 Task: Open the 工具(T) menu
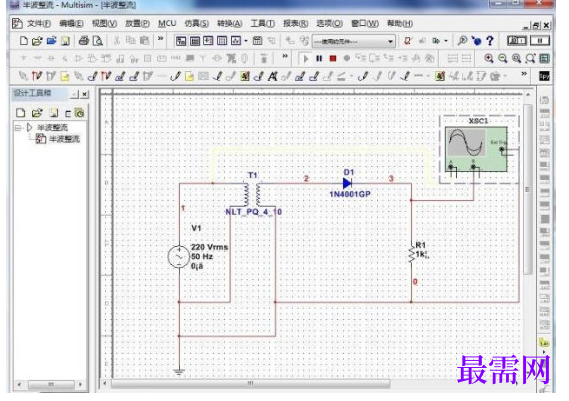click(263, 24)
